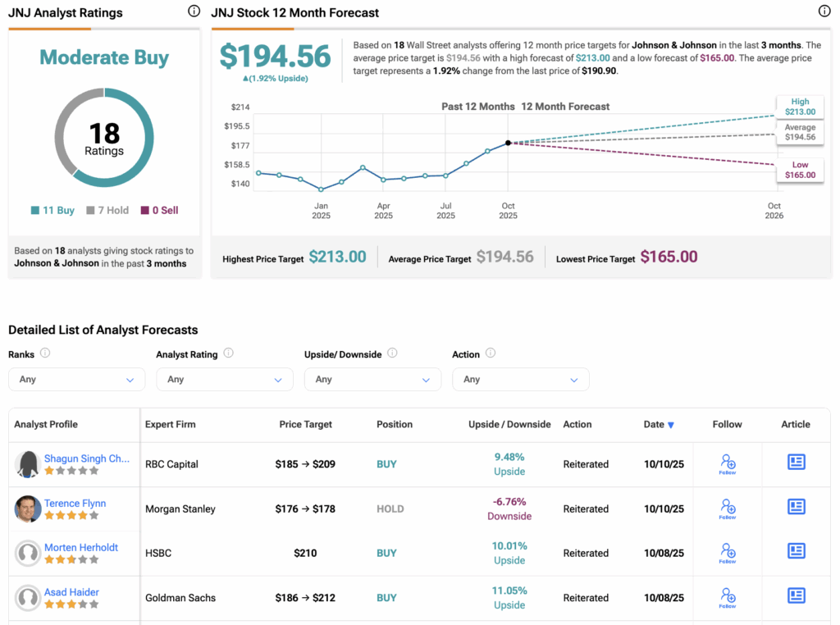This screenshot has width=840, height=625.
Task: Click the Price Target column header
Action: click(305, 425)
